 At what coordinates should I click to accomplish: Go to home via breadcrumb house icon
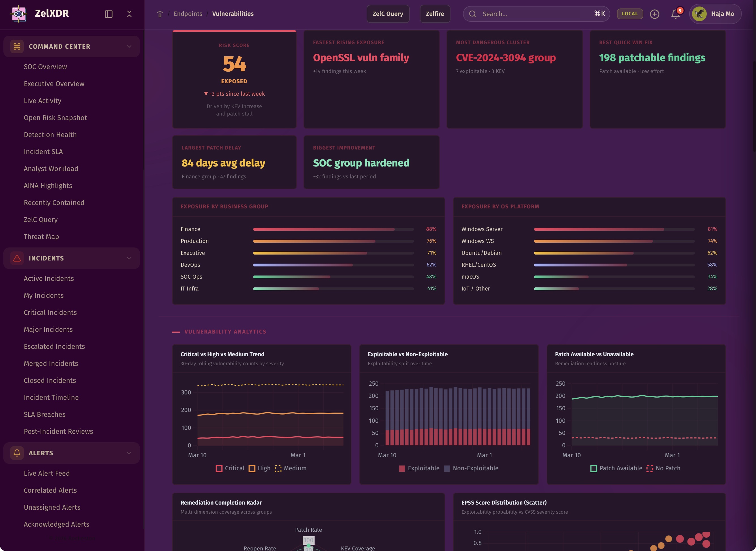point(160,14)
